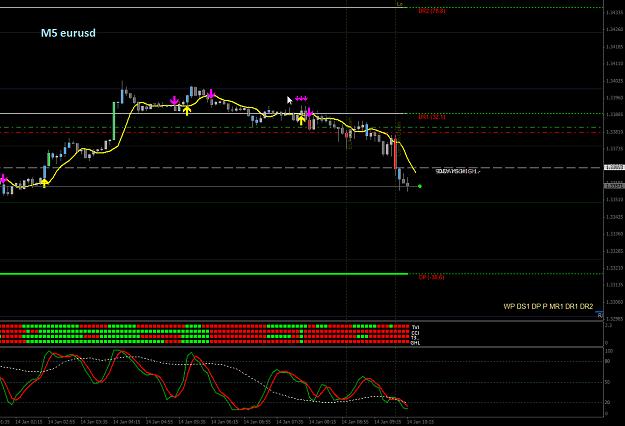Click the 14 Jan 02:15 time label
Screen dimensions: 625x426
coord(29,422)
